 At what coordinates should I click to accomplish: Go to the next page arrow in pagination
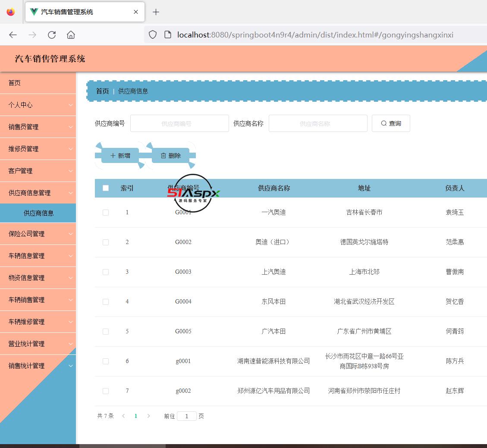pos(148,416)
